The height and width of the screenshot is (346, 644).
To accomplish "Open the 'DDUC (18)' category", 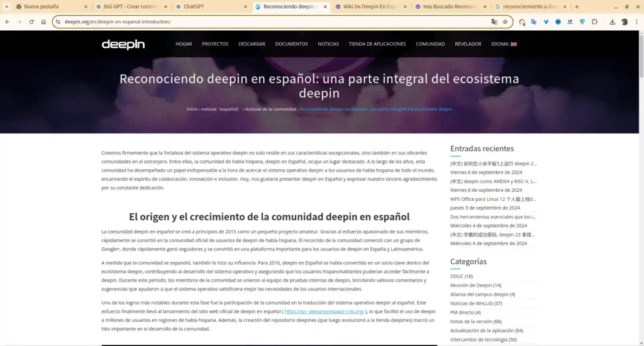I will point(461,276).
